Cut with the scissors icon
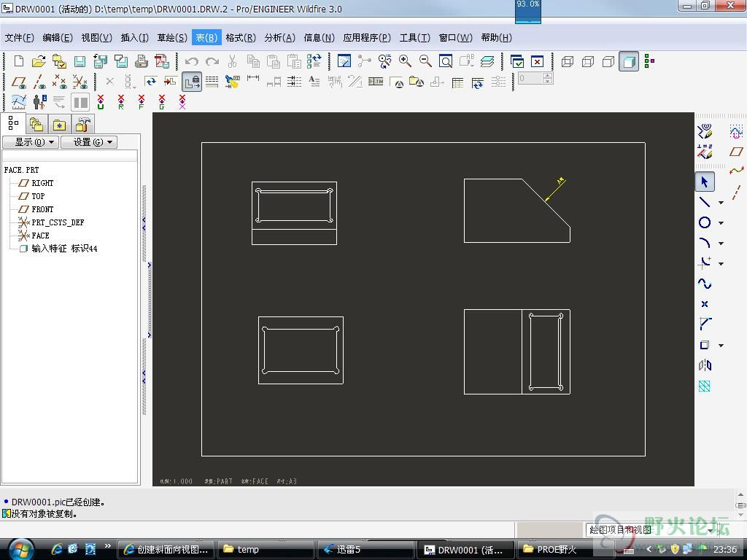 pos(233,61)
